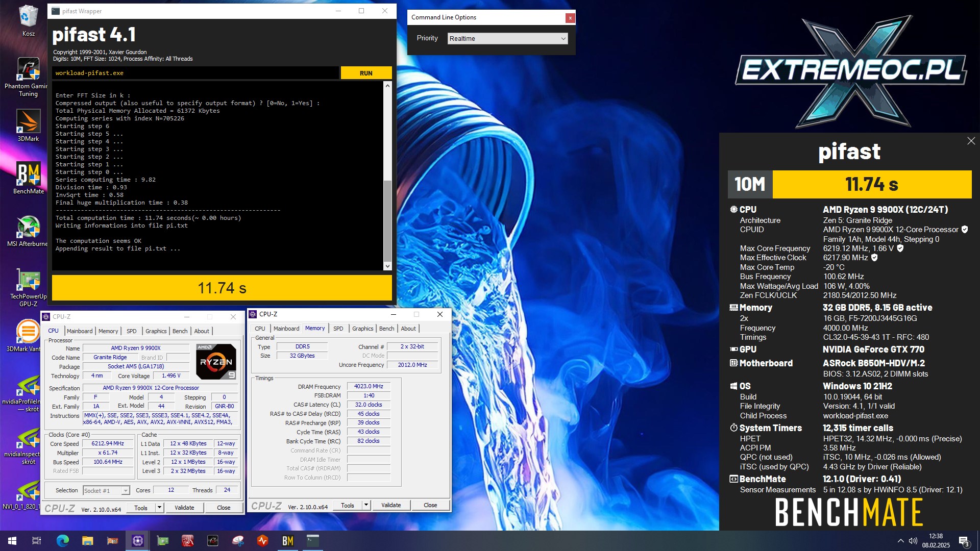Open About tab in CPU-Z Memory window

coord(408,329)
